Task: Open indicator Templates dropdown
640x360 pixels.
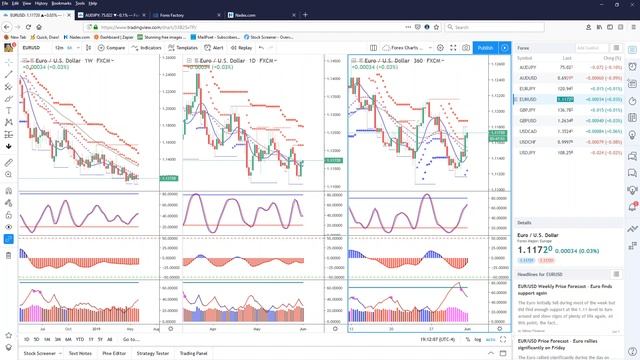Action: coord(183,48)
